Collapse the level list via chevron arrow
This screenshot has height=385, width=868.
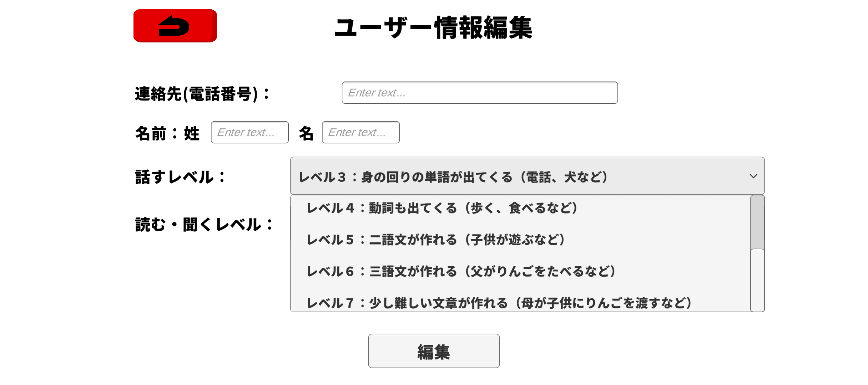753,176
